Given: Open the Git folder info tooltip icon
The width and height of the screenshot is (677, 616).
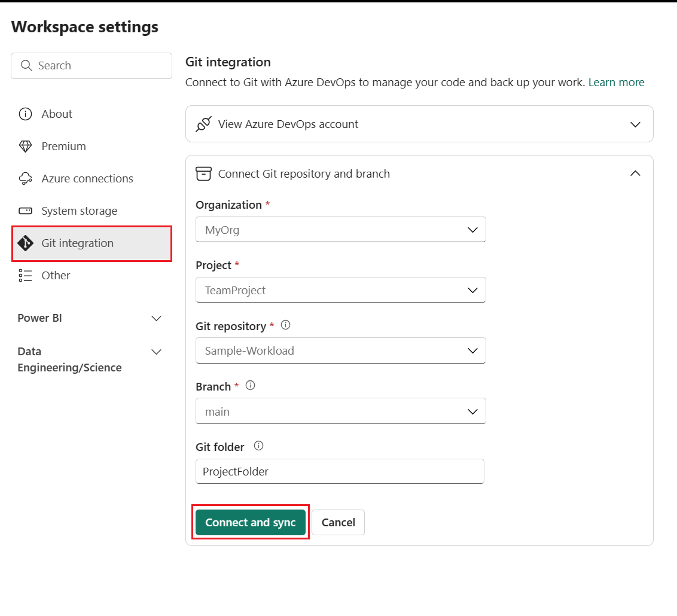Looking at the screenshot, I should point(258,446).
